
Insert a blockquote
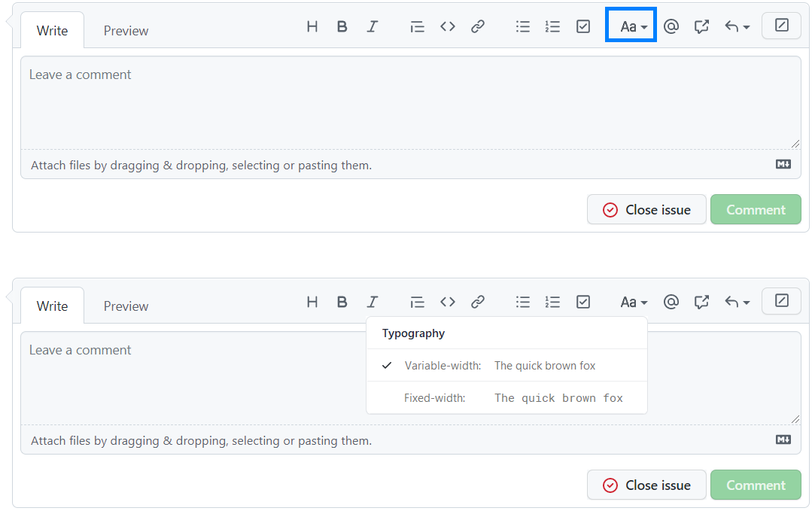[418, 26]
